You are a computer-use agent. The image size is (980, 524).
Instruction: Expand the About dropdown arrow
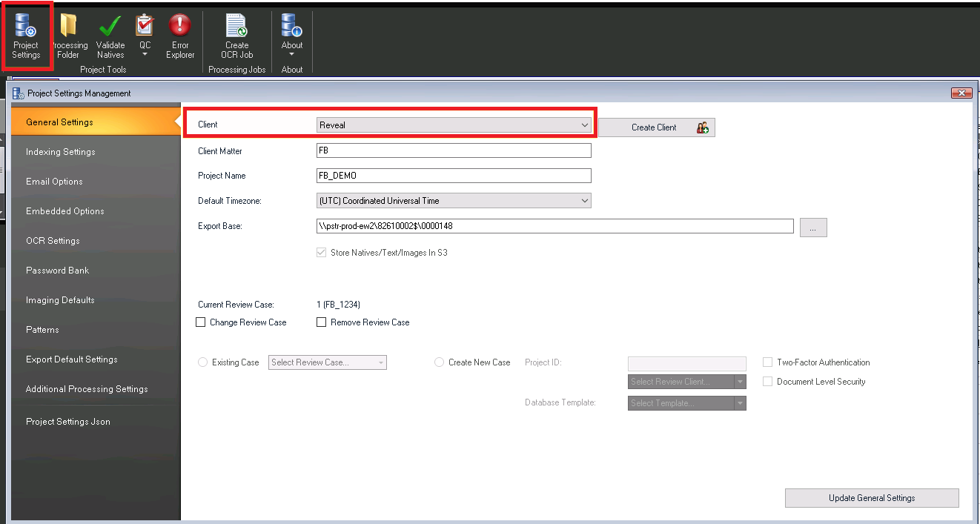(291, 55)
